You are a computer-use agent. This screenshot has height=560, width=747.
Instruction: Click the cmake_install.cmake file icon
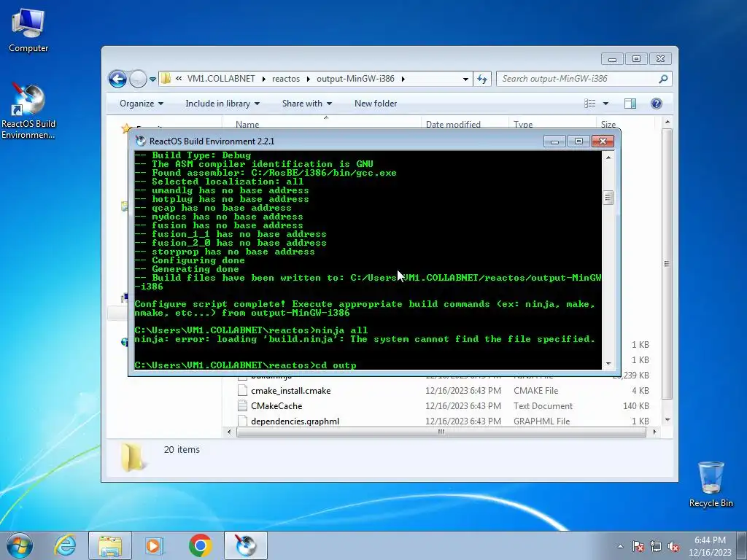(242, 391)
